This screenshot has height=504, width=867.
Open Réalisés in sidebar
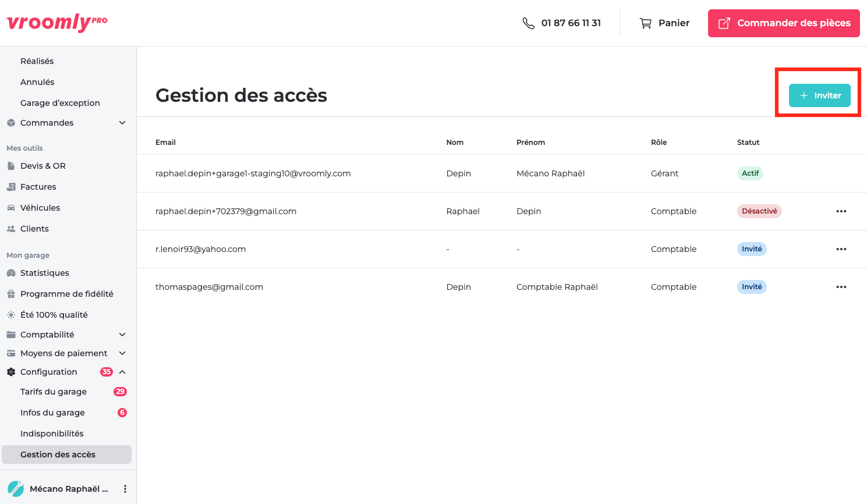point(37,61)
